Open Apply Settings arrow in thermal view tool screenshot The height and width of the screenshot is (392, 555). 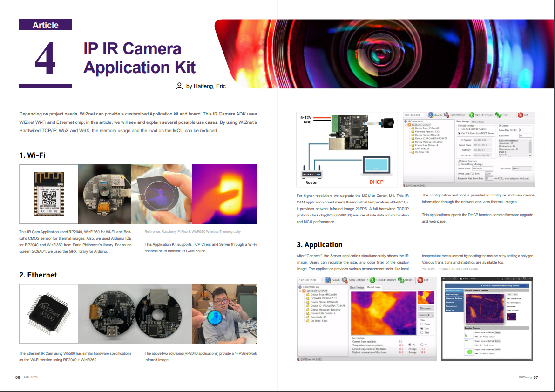click(x=367, y=280)
